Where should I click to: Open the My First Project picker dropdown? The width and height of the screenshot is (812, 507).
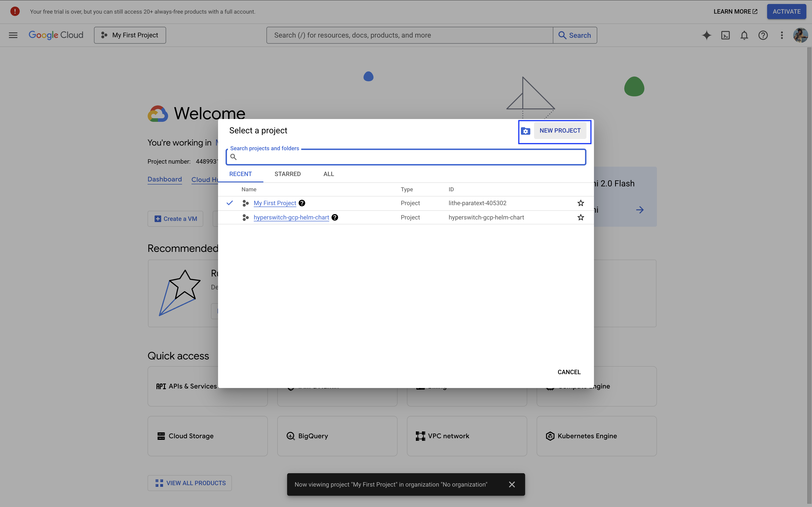tap(130, 35)
